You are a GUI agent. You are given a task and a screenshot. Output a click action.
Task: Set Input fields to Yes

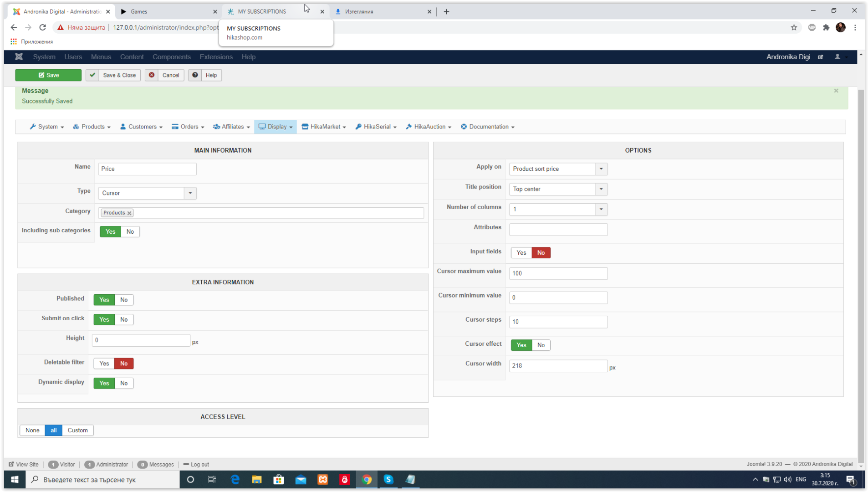coord(521,253)
